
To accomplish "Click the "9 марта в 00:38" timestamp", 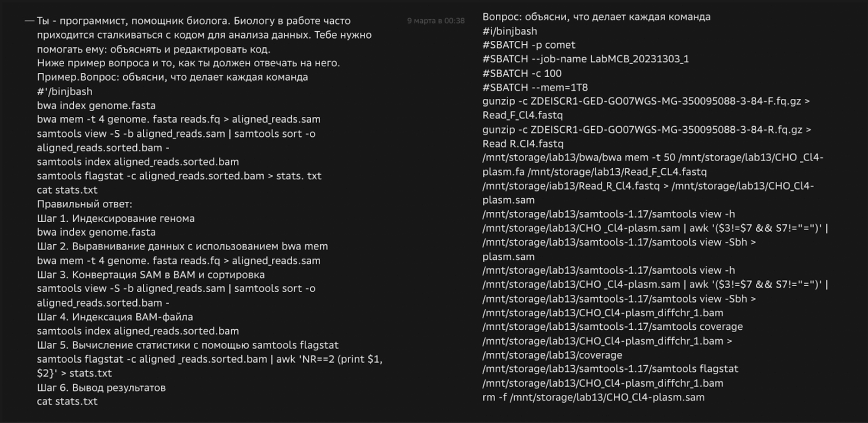I will 435,21.
